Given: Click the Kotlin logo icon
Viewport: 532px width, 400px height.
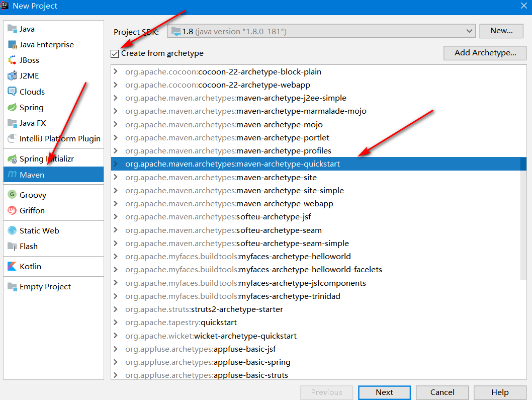Looking at the screenshot, I should pos(12,266).
